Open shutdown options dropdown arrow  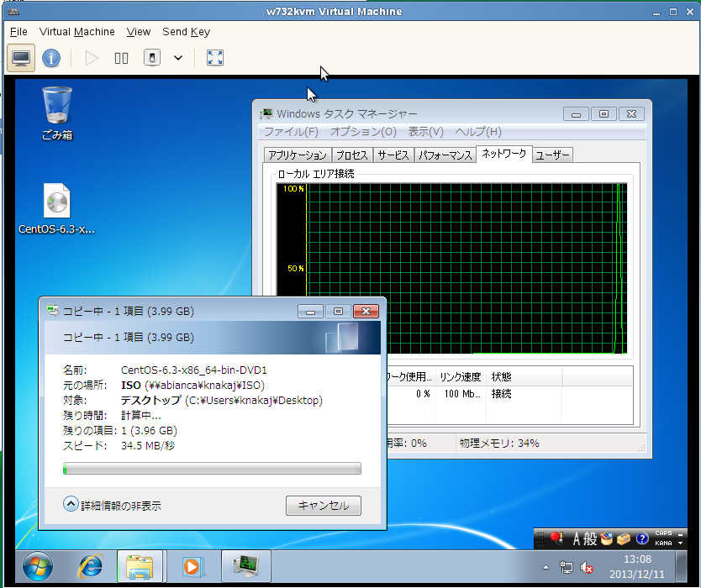point(178,58)
